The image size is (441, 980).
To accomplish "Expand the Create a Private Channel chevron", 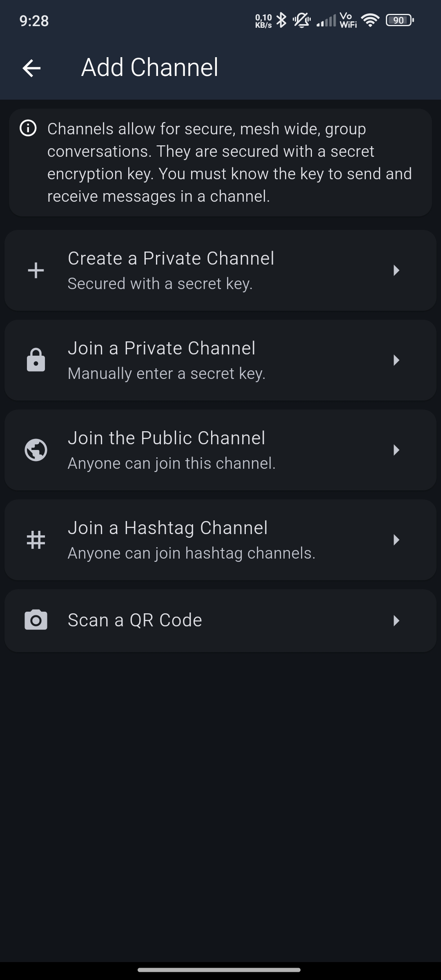I will click(x=396, y=270).
